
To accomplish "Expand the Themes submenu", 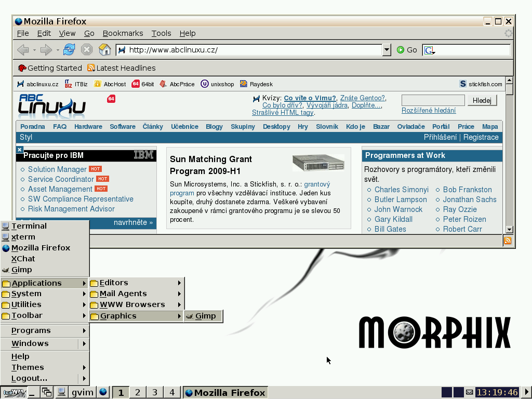I will pos(45,367).
